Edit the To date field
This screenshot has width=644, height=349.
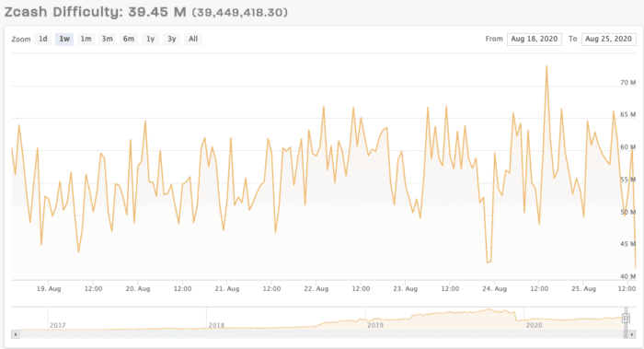click(x=609, y=39)
